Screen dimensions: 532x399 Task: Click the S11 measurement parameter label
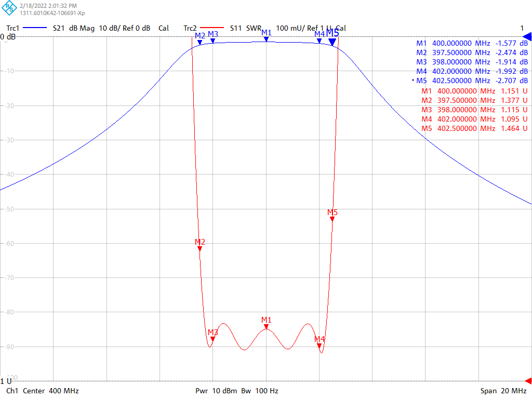coord(236,28)
